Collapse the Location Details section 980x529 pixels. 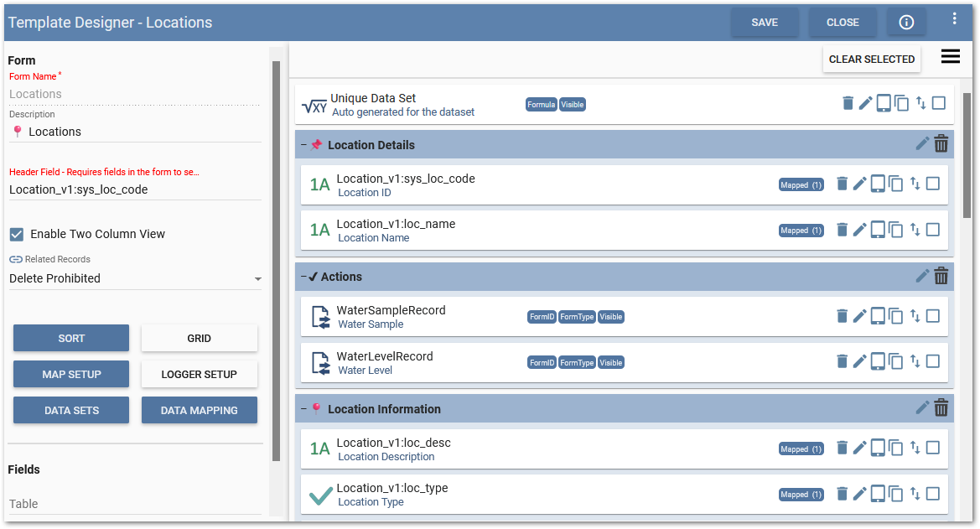[x=303, y=145]
